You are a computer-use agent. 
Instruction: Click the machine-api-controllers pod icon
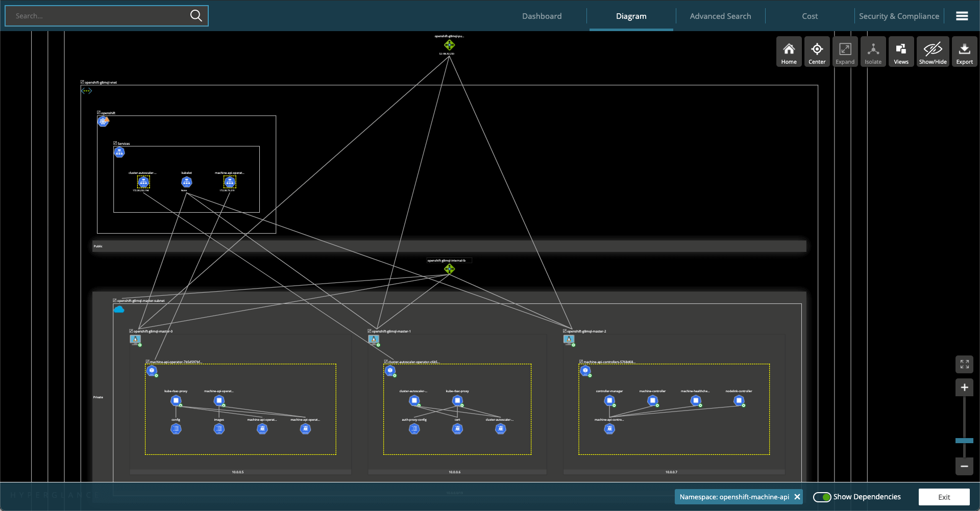tap(585, 371)
